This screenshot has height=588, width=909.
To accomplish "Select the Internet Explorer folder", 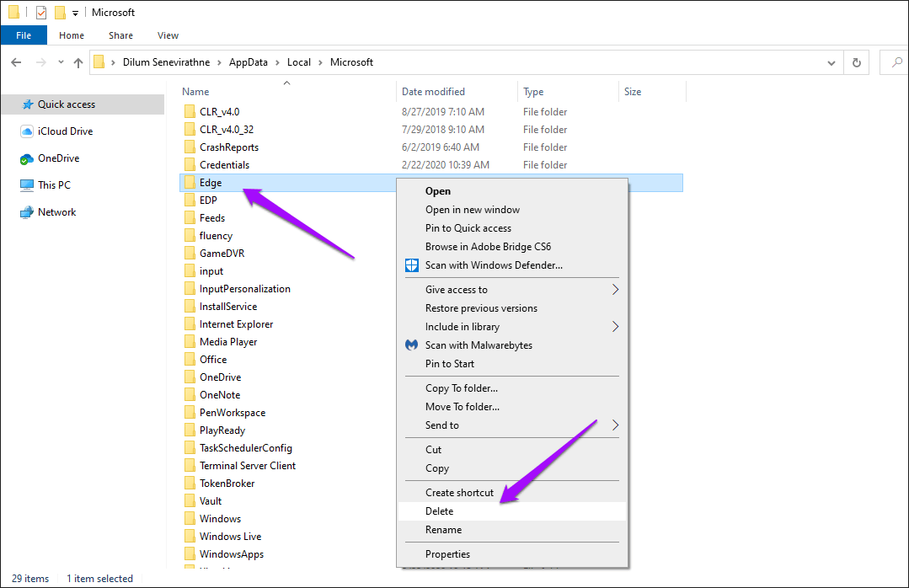I will pos(236,324).
